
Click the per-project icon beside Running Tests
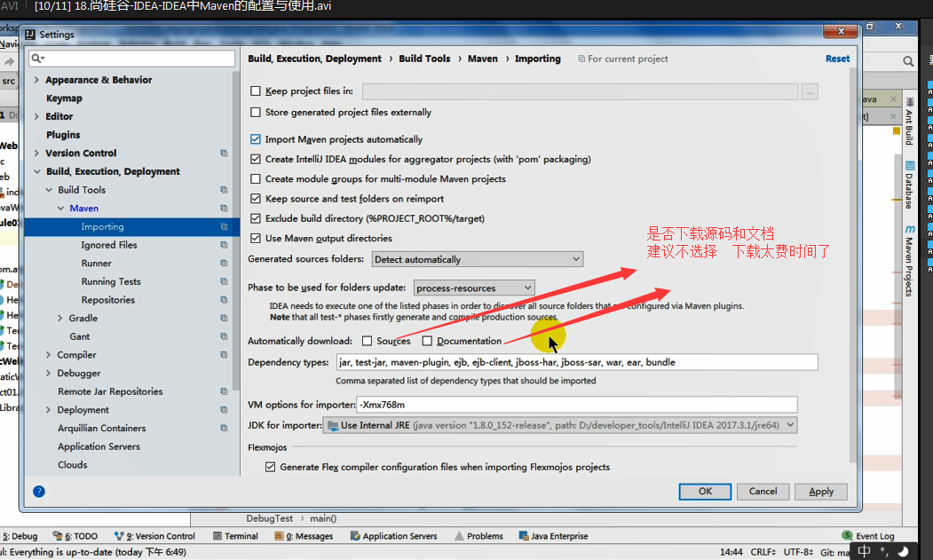click(224, 281)
